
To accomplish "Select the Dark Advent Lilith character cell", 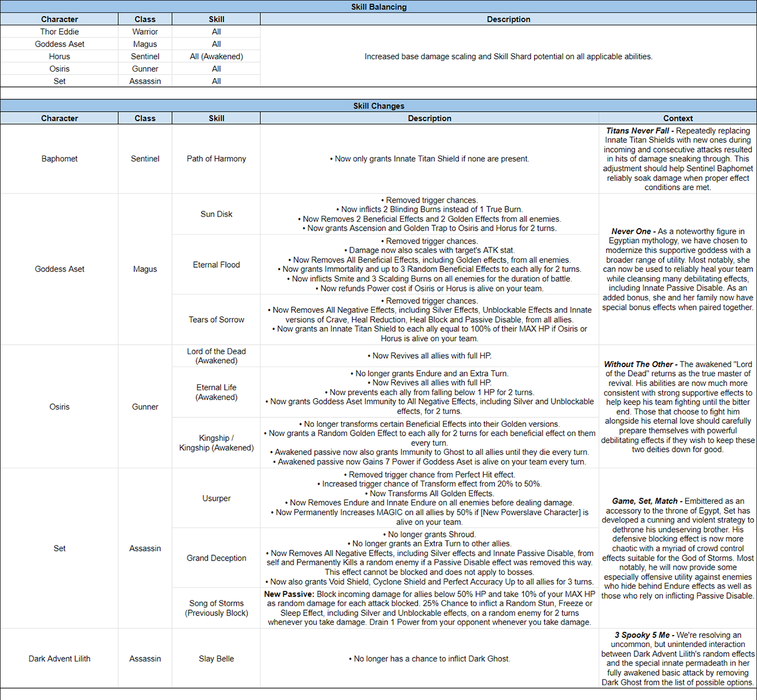I will [x=59, y=659].
